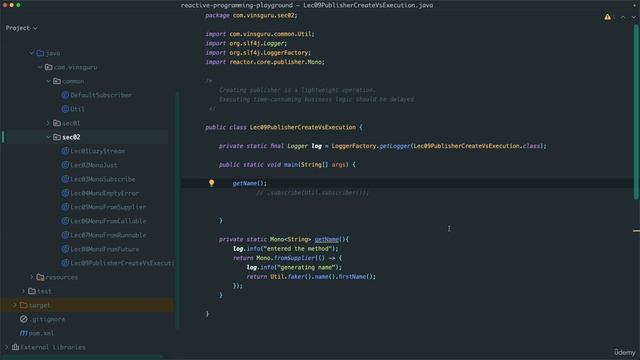Click the DefaultSubscriber class icon

65,95
